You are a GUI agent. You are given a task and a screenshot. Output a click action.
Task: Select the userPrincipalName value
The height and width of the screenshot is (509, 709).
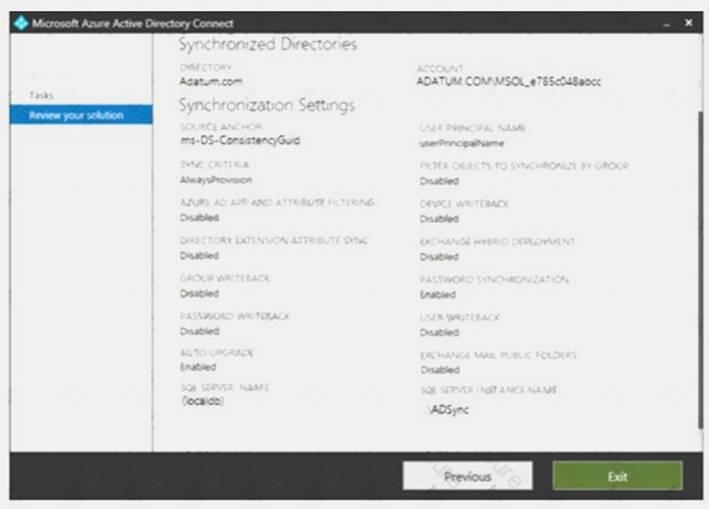click(462, 143)
